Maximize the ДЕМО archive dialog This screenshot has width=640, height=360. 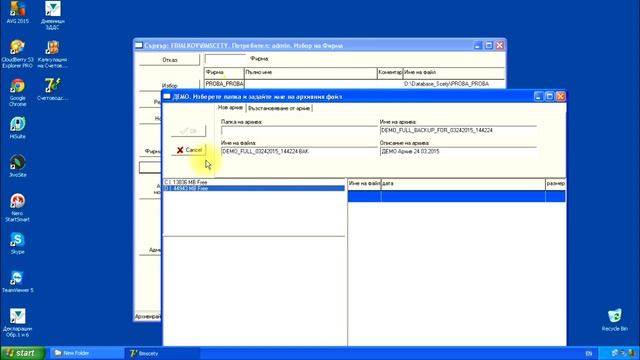pyautogui.click(x=549, y=96)
